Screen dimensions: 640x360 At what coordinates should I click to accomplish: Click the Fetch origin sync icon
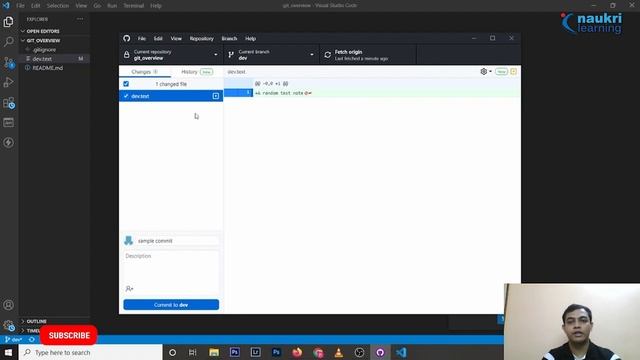(x=327, y=55)
